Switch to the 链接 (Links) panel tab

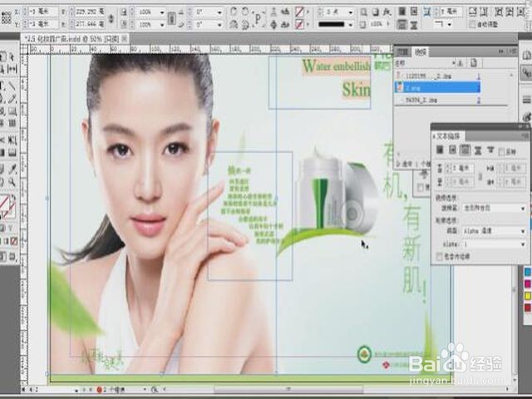click(x=421, y=52)
